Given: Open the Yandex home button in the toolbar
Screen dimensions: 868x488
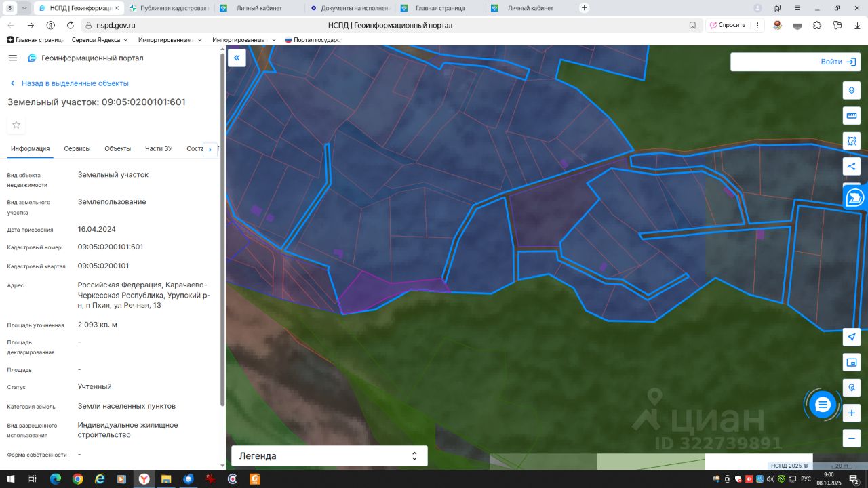Looking at the screenshot, I should [50, 25].
